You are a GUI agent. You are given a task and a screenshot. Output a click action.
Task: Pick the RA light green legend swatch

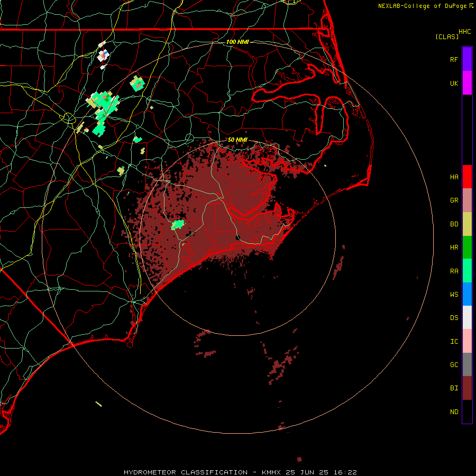pyautogui.click(x=467, y=271)
